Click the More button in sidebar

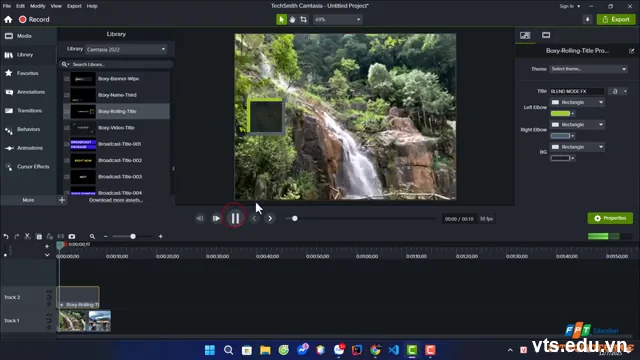28,200
